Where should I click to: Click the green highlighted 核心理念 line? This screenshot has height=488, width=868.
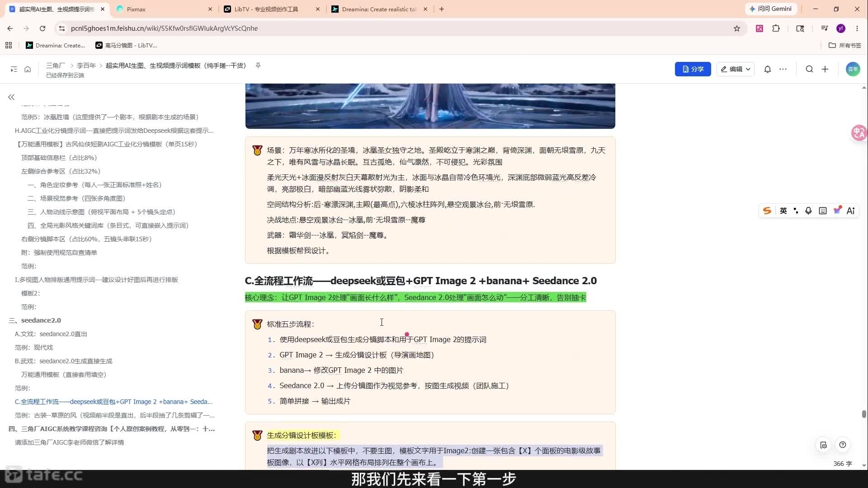pos(415,297)
